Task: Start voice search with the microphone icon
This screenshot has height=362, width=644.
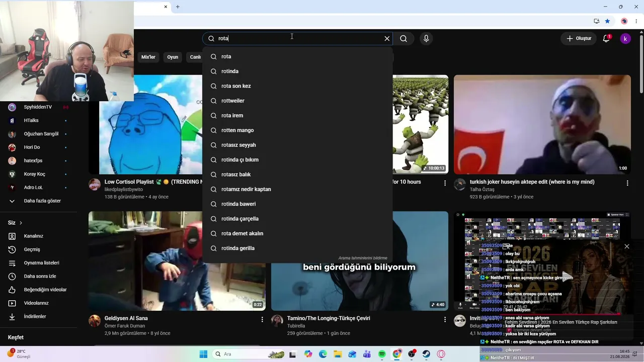Action: 426,38
